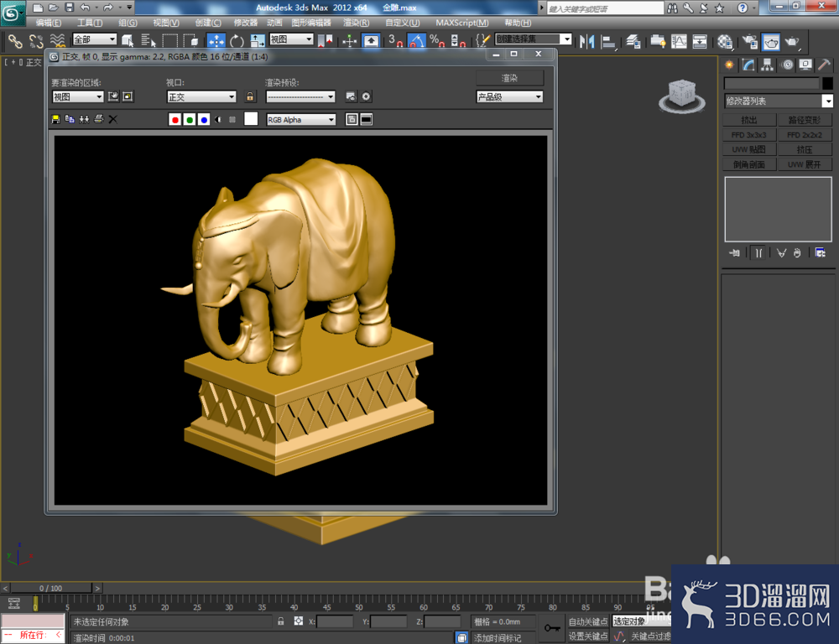Viewport: 839px width, 644px height.
Task: Open Create tab in command panel
Action: [729, 65]
